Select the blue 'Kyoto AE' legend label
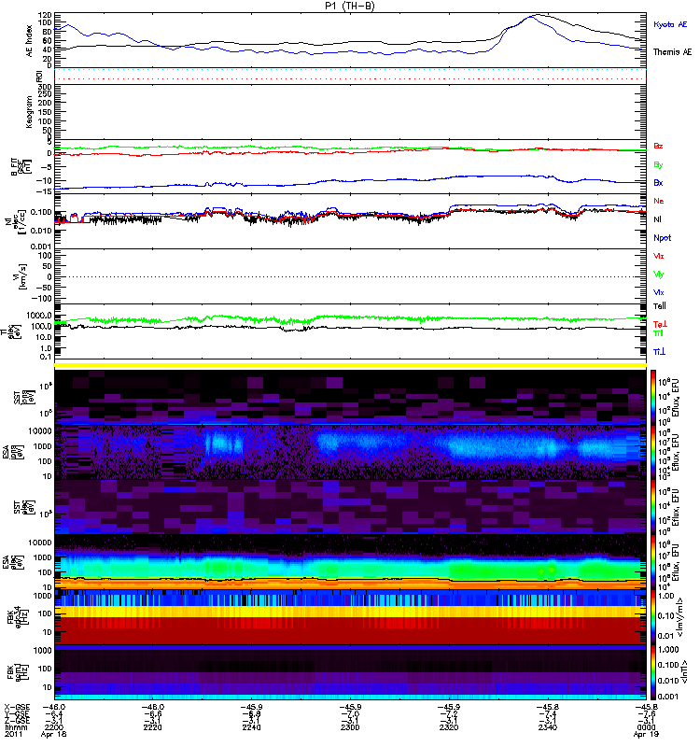 click(670, 24)
